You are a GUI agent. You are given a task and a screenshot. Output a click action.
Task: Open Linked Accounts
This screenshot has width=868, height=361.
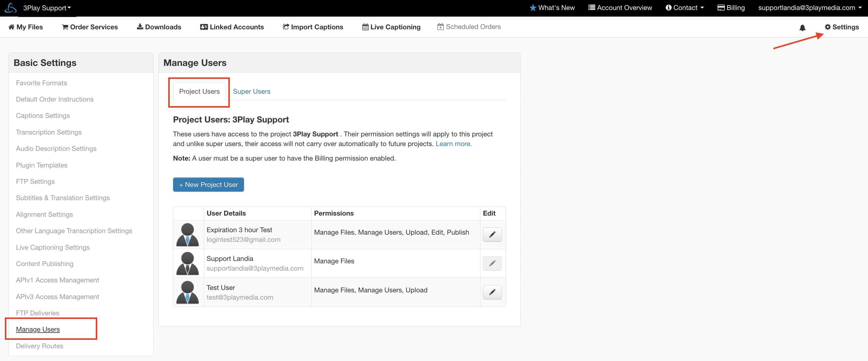[232, 27]
